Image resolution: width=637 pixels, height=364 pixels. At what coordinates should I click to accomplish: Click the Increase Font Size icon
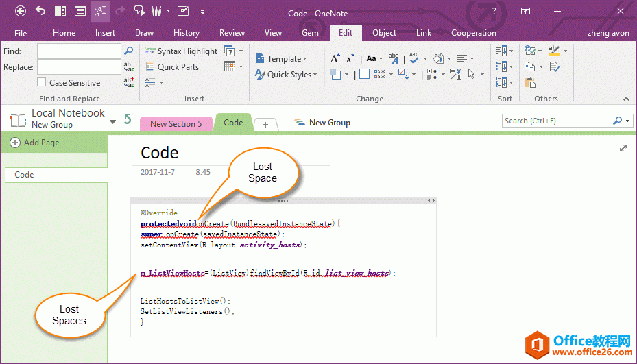point(335,59)
